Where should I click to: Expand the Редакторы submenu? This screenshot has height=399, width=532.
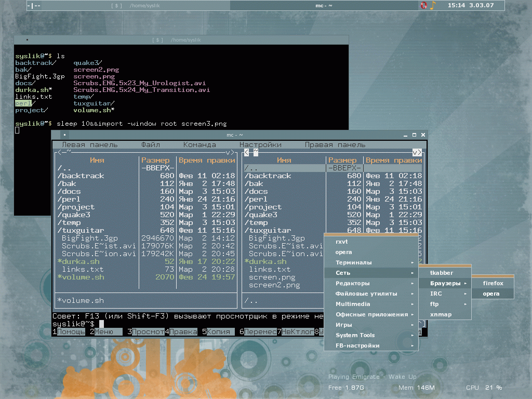371,283
